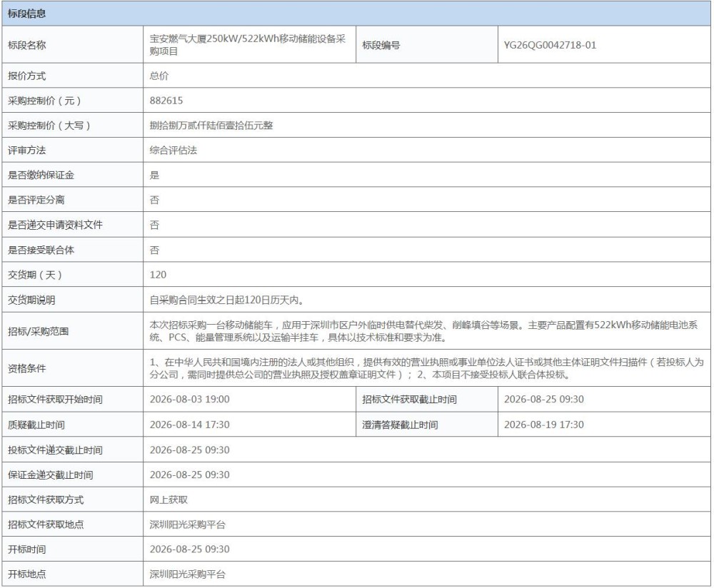This screenshot has height=588, width=714.
Task: Select the 开标地点 label
Action: (27, 574)
